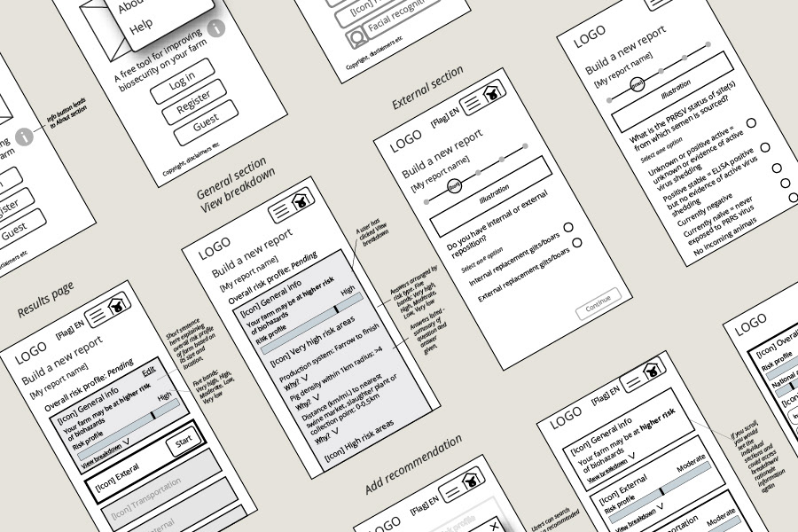Click '[Icon] High risk areas' heading in breakdown

[360, 441]
